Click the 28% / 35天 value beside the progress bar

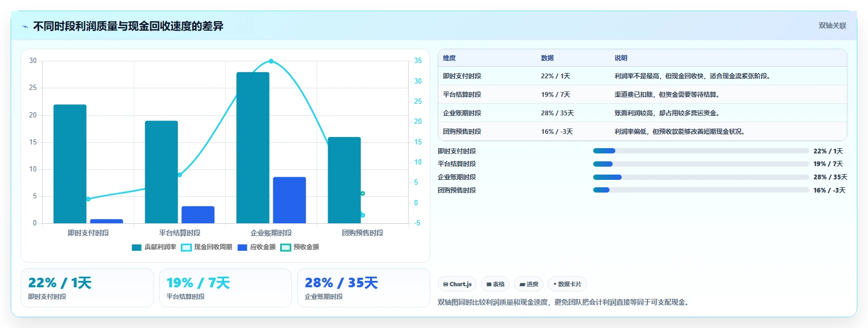pos(830,177)
